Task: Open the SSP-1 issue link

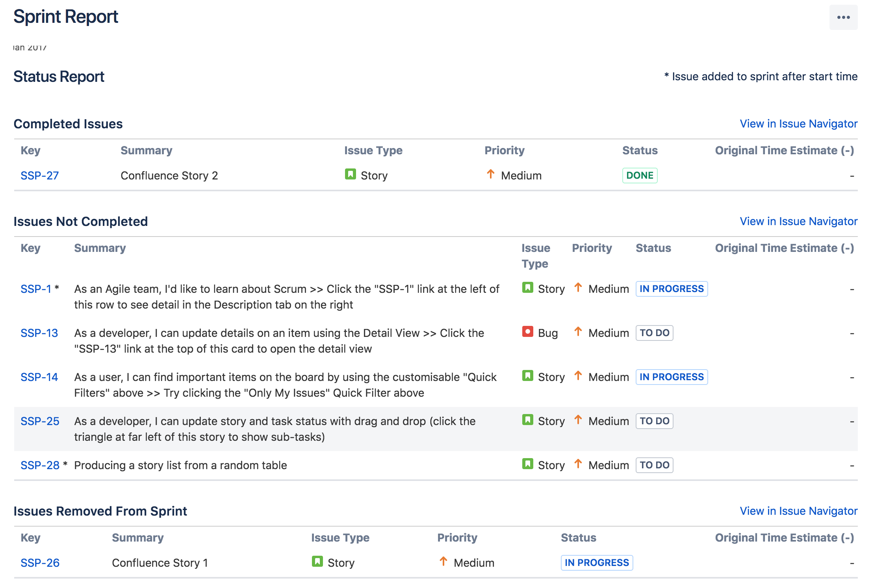Action: tap(36, 289)
